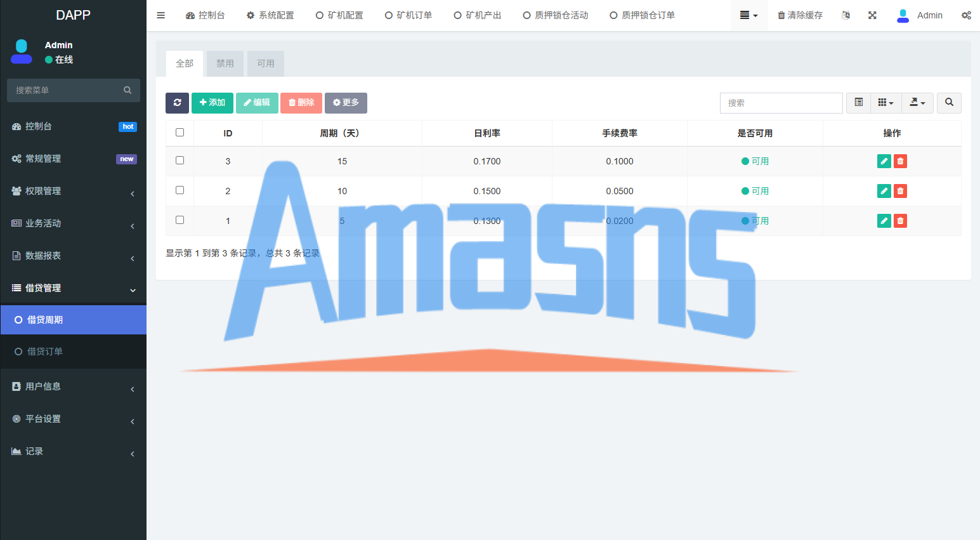Expand the 权限管理 sidebar menu
Viewport: 980px width, 540px height.
(74, 191)
